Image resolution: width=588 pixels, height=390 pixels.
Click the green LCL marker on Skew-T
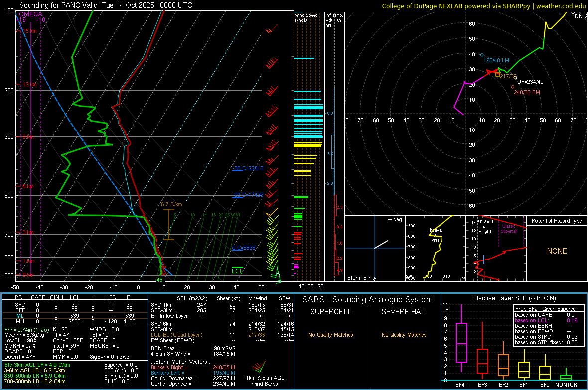click(237, 270)
